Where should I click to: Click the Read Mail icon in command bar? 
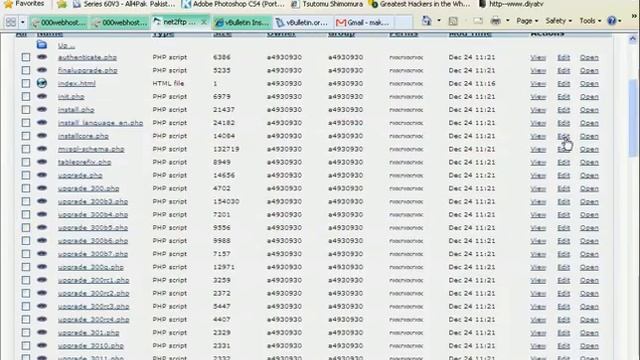pos(478,21)
